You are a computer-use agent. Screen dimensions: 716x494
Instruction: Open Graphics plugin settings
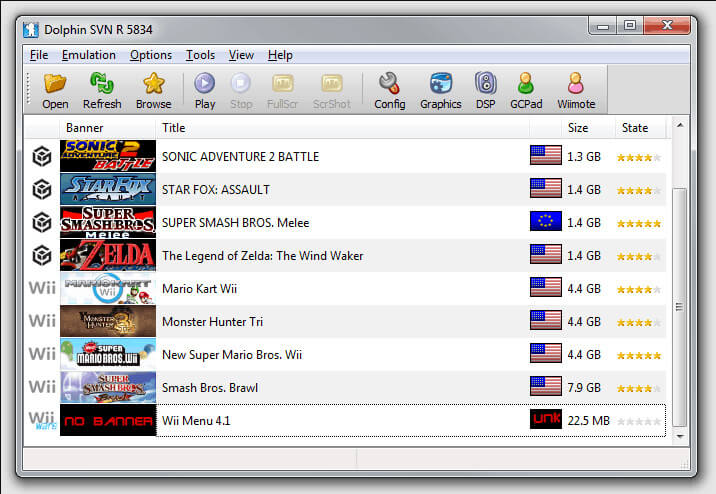coord(441,91)
